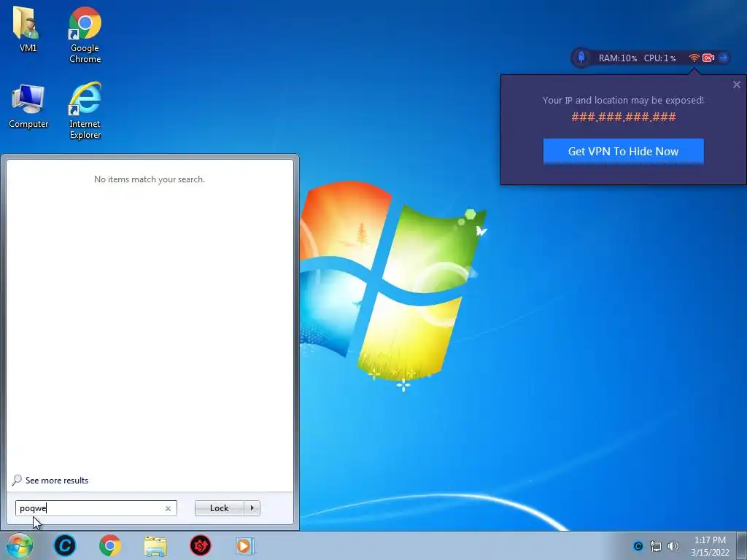Open the VM1 user folder on the desktop

(28, 28)
